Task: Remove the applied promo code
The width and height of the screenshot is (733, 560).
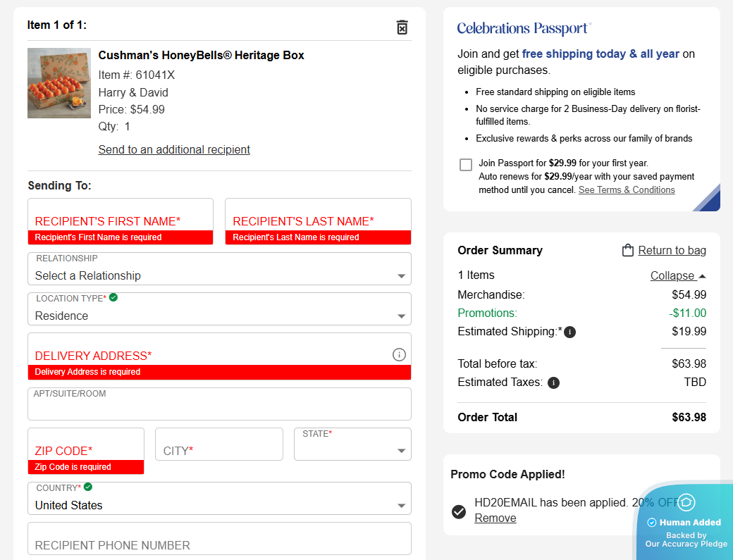Action: [x=495, y=518]
